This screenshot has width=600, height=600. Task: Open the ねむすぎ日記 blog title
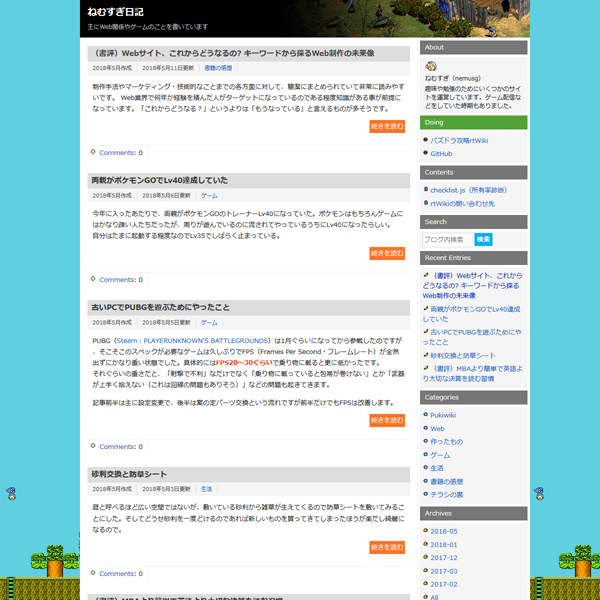point(115,10)
